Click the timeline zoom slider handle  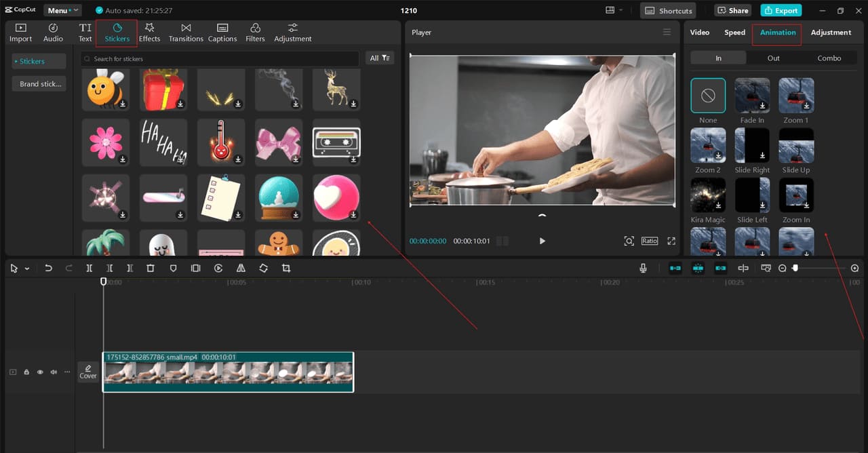click(x=795, y=269)
